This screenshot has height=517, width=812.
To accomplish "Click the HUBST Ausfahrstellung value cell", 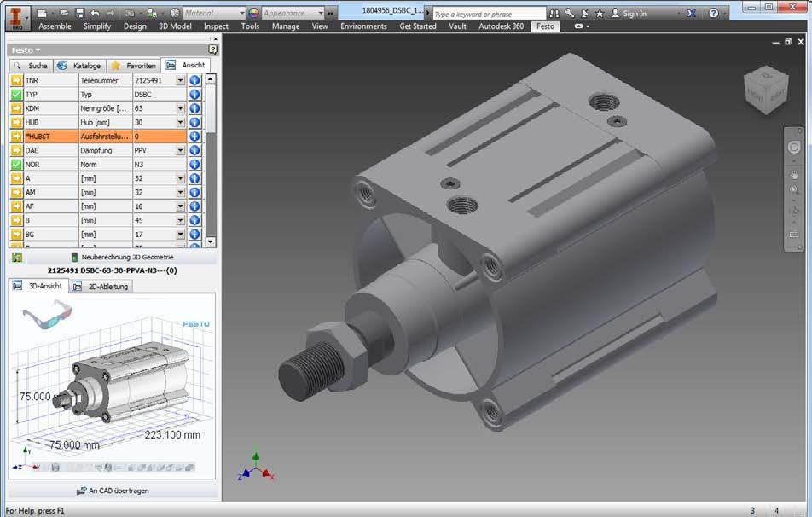I will coord(159,137).
